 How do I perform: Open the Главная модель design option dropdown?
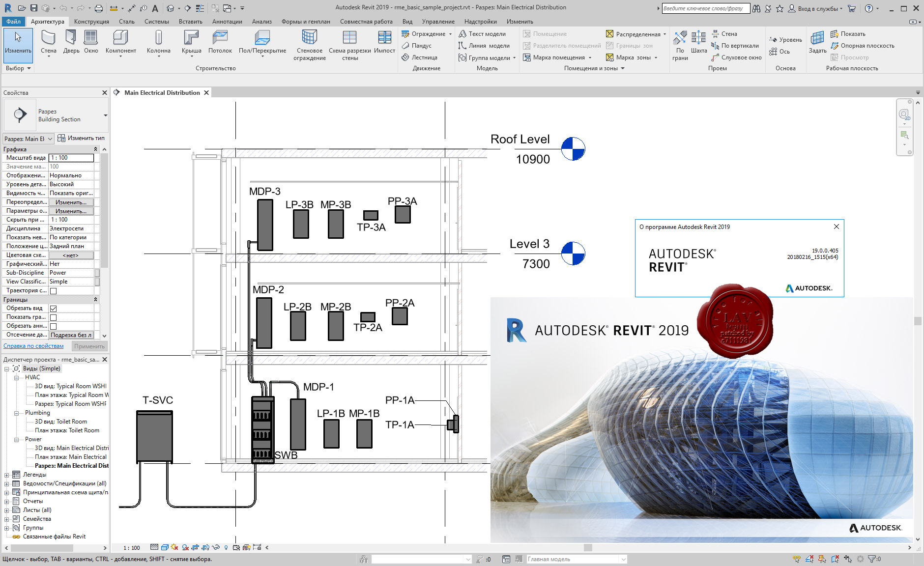[x=623, y=559]
